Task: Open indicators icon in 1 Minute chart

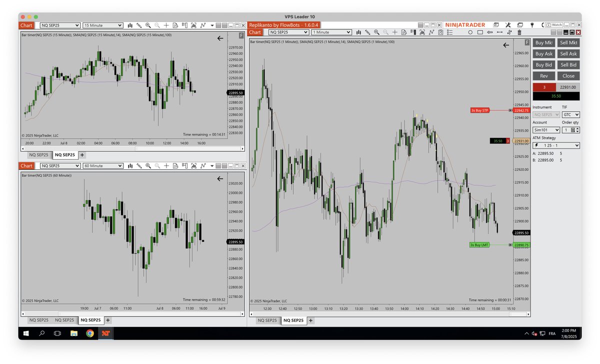Action: coord(422,32)
